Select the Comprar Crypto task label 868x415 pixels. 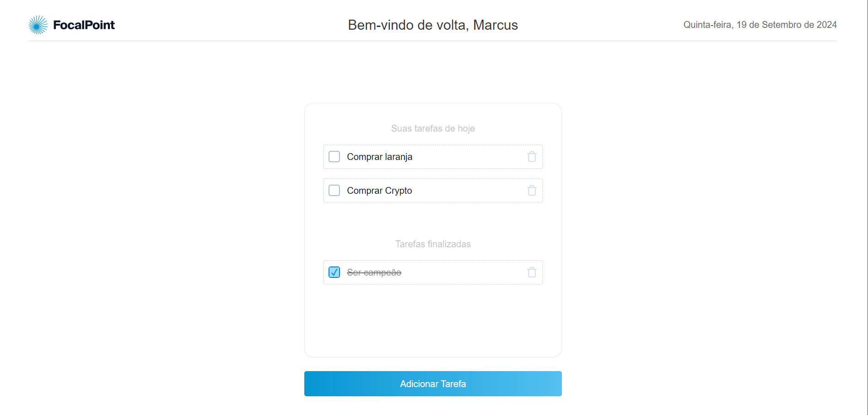pos(379,191)
